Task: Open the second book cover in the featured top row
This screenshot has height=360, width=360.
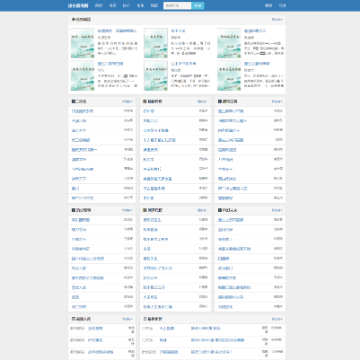Action: (156, 43)
